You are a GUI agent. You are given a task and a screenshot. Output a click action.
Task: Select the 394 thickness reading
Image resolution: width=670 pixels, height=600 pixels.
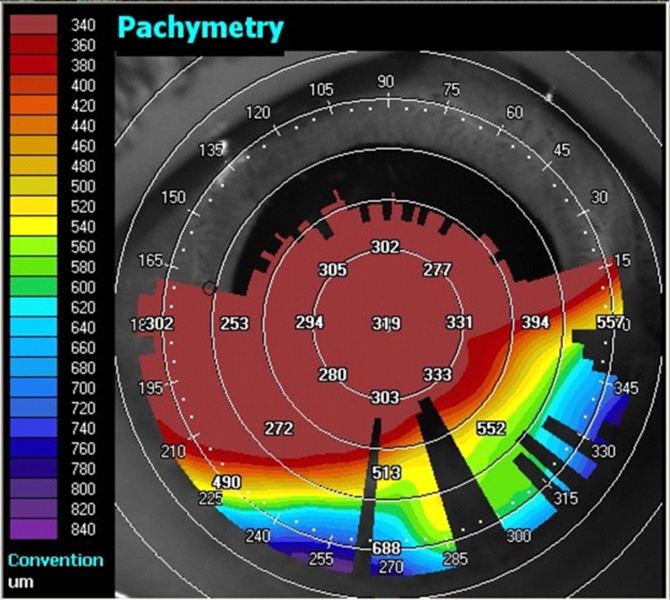(x=536, y=323)
